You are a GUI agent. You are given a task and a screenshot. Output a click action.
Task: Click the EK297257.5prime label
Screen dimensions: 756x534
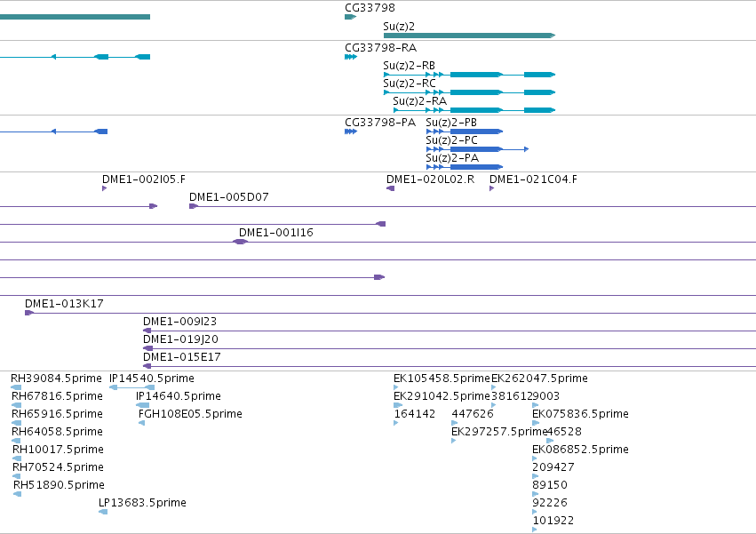(x=499, y=432)
